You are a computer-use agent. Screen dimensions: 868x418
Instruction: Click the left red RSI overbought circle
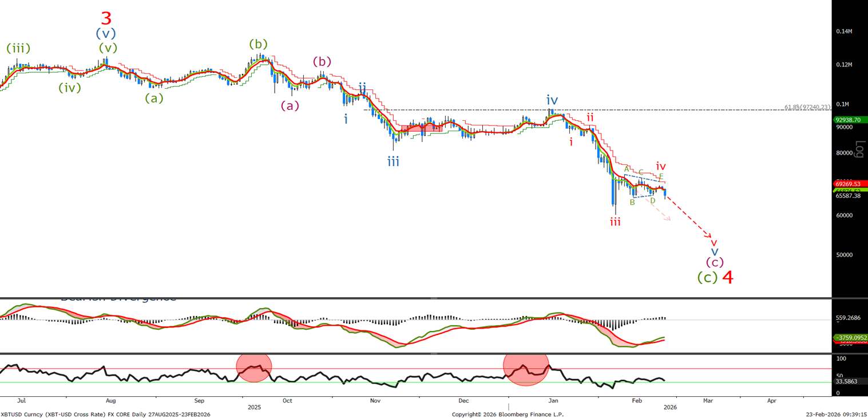[x=254, y=368]
